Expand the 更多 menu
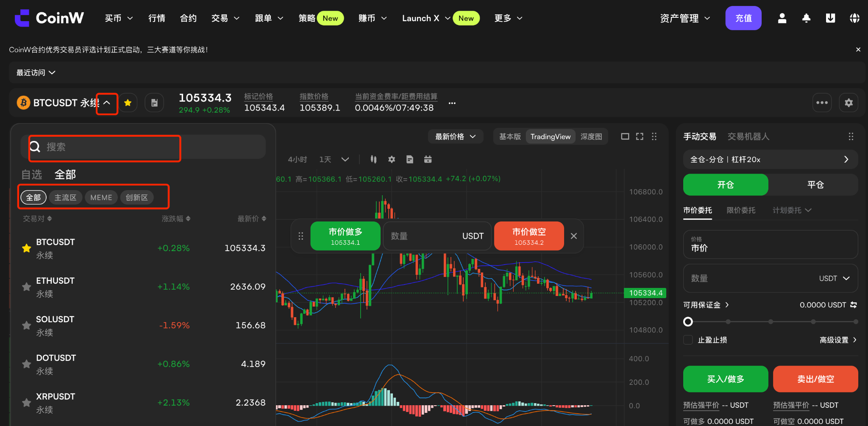This screenshot has height=426, width=868. (x=509, y=18)
